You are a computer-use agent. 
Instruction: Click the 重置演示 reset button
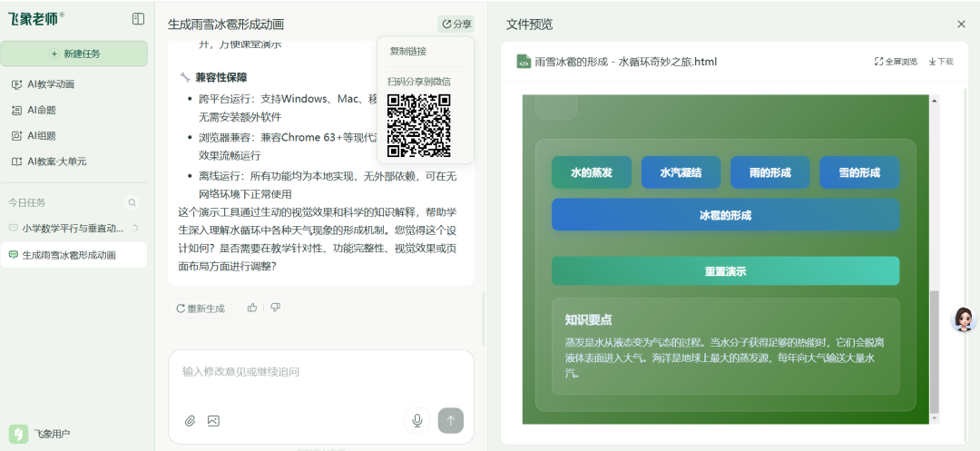pyautogui.click(x=725, y=271)
